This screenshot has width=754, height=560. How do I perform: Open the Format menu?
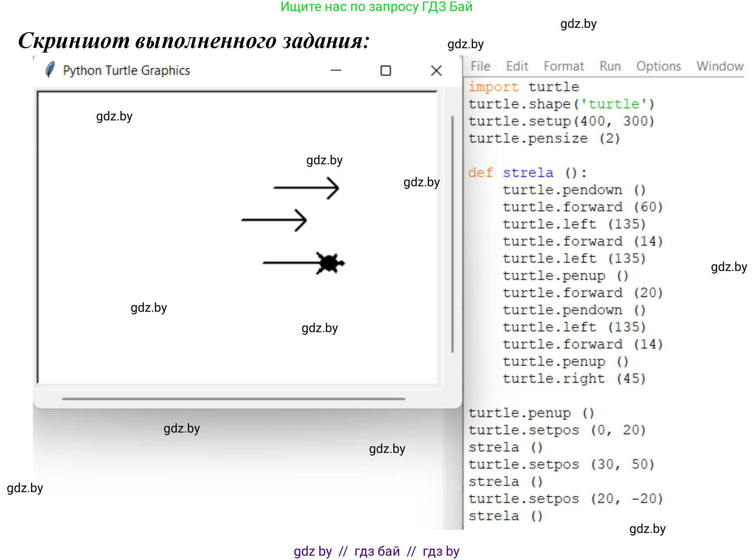(563, 66)
